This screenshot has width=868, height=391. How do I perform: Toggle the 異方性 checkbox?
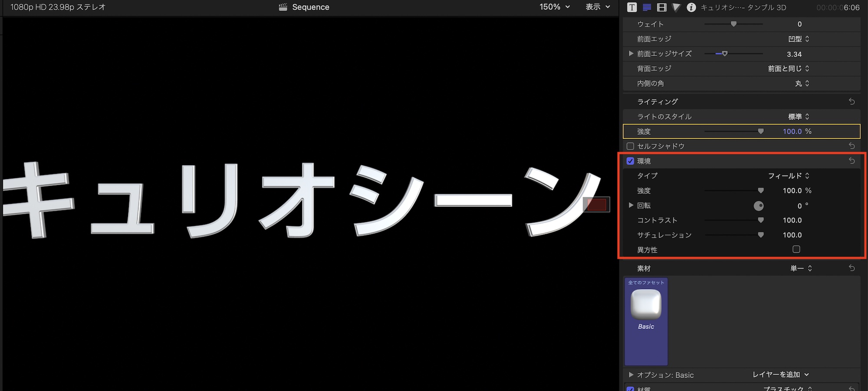pyautogui.click(x=796, y=249)
